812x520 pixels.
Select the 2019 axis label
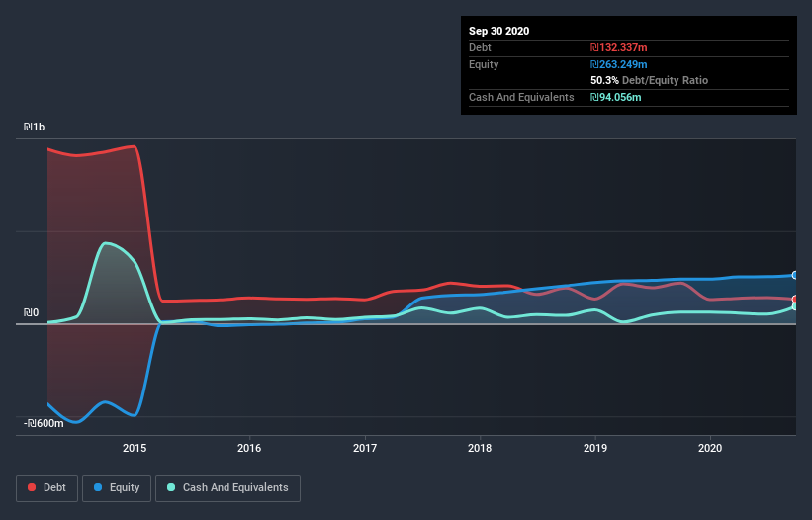point(595,448)
